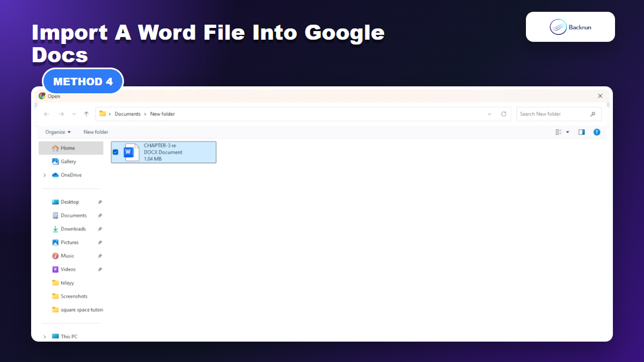Click the pin icon beside Pictures
Viewport: 644px width, 362px height.
tap(100, 242)
